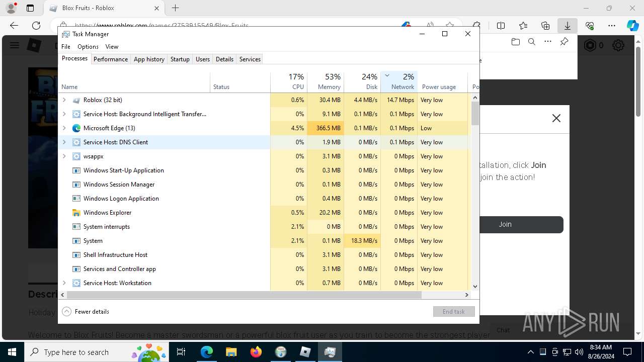Open Task View on the taskbar
644x362 pixels.
pyautogui.click(x=181, y=352)
